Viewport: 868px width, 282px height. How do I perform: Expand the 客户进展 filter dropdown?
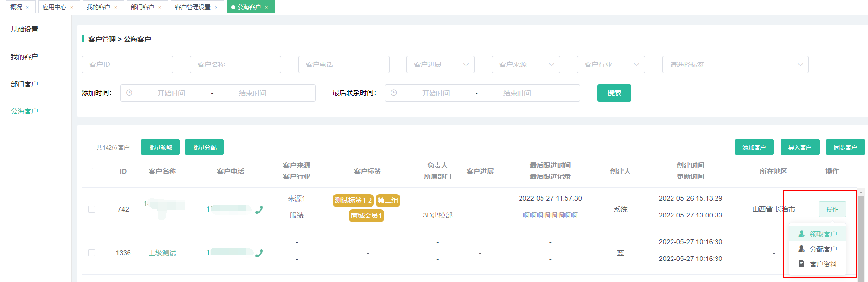click(x=440, y=65)
